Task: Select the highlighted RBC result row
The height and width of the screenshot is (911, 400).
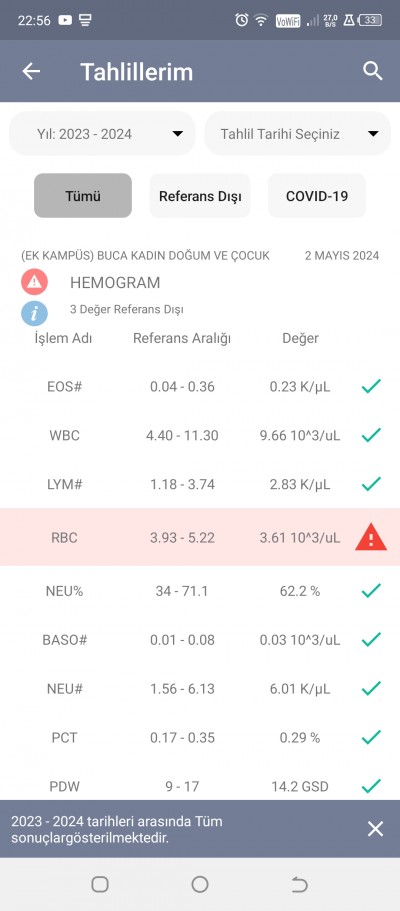Action: point(200,537)
